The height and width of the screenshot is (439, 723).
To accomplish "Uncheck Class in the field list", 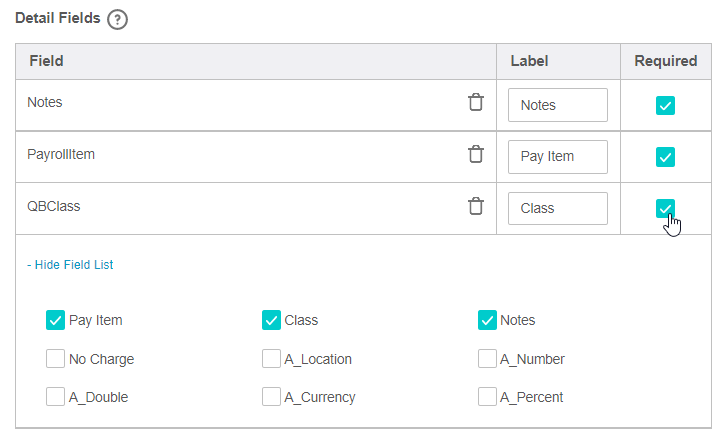I will tap(271, 320).
